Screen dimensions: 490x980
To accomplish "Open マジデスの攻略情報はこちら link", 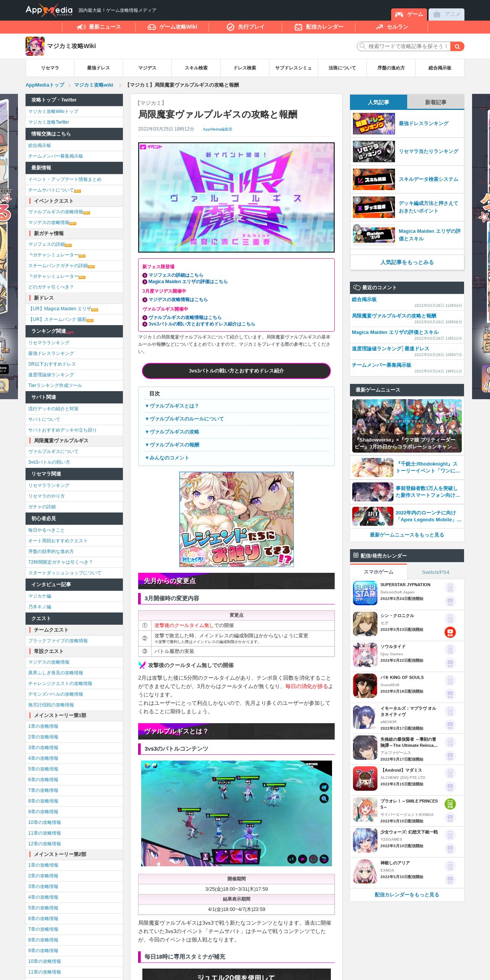I will coord(178,300).
